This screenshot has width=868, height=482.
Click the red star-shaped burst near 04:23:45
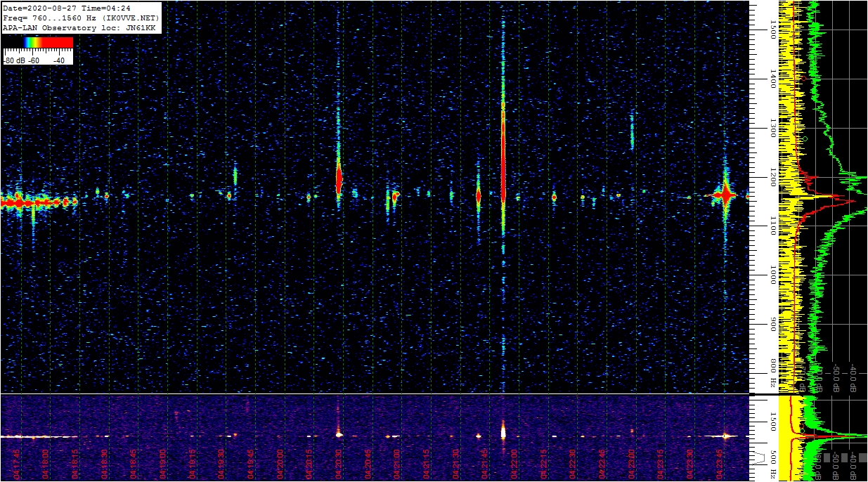pos(725,195)
